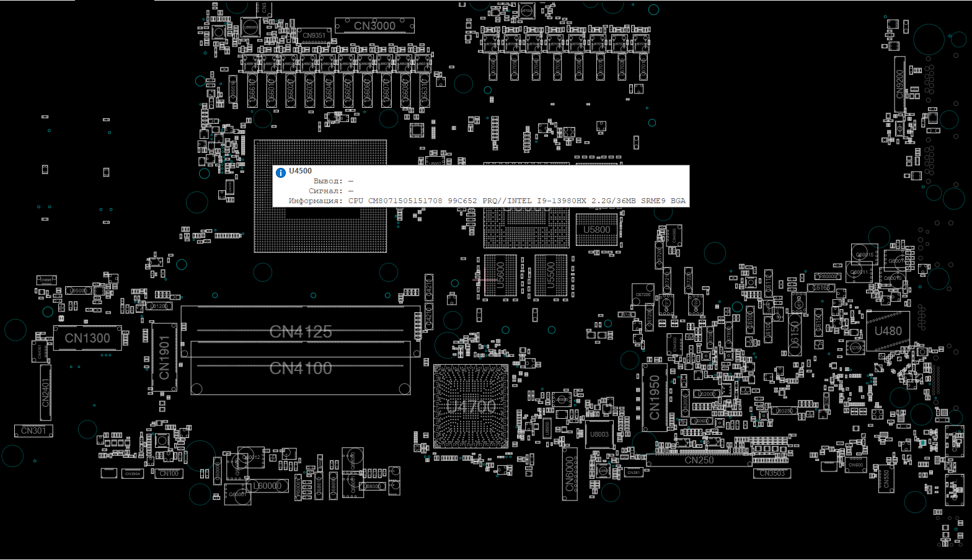Click the U480 component

pyautogui.click(x=888, y=331)
